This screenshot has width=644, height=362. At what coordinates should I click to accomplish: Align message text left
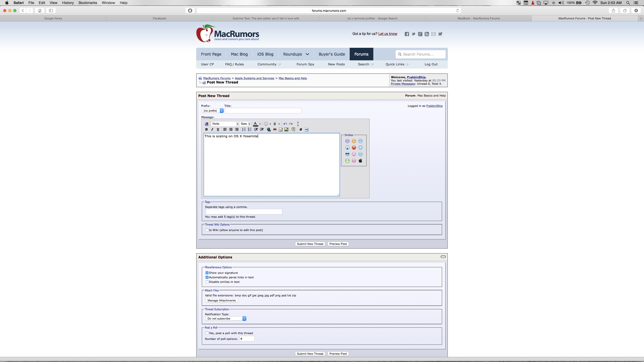(x=225, y=129)
